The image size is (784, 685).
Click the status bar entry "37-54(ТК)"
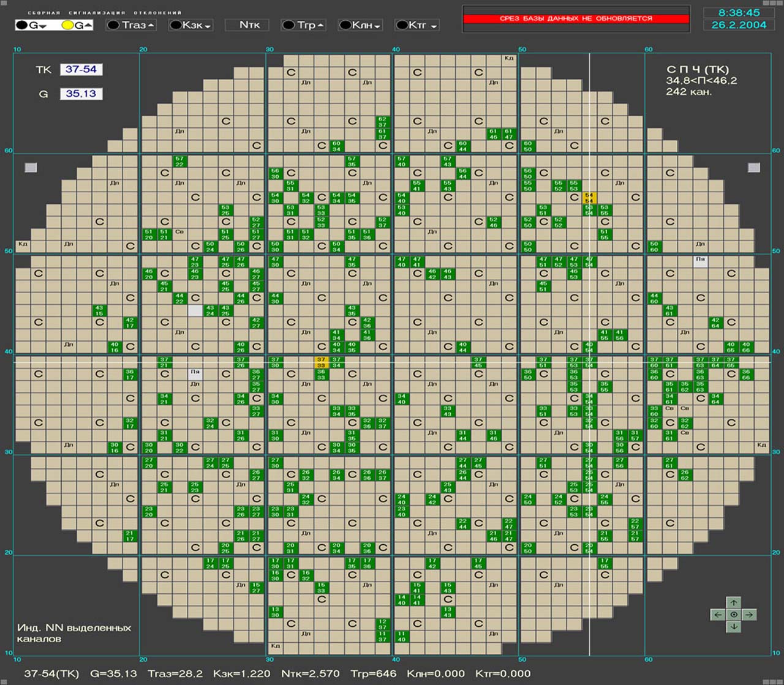[51, 673]
